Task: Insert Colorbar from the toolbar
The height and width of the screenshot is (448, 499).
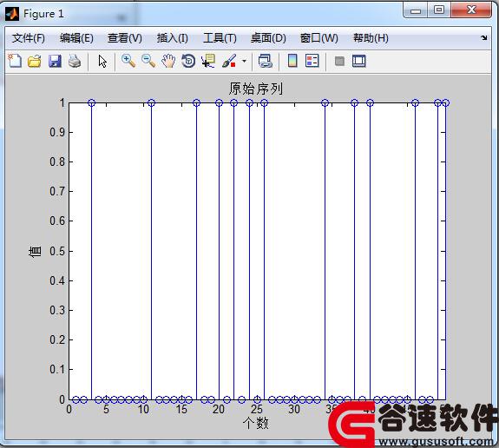Action: pyautogui.click(x=292, y=61)
